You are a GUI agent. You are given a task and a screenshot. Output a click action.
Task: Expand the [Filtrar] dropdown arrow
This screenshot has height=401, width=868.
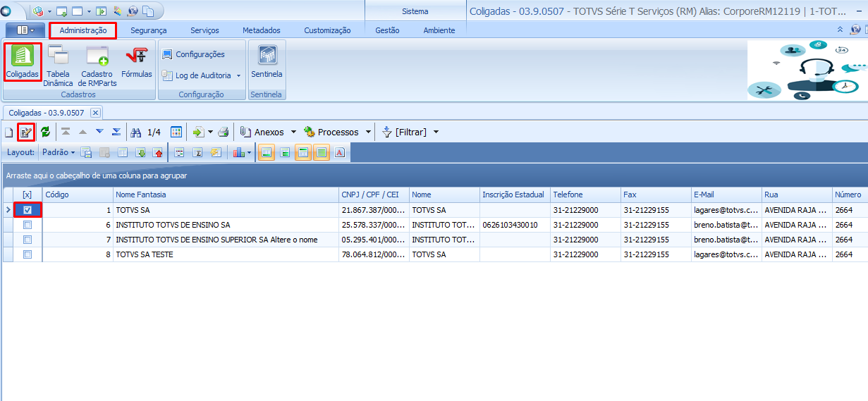pyautogui.click(x=436, y=132)
